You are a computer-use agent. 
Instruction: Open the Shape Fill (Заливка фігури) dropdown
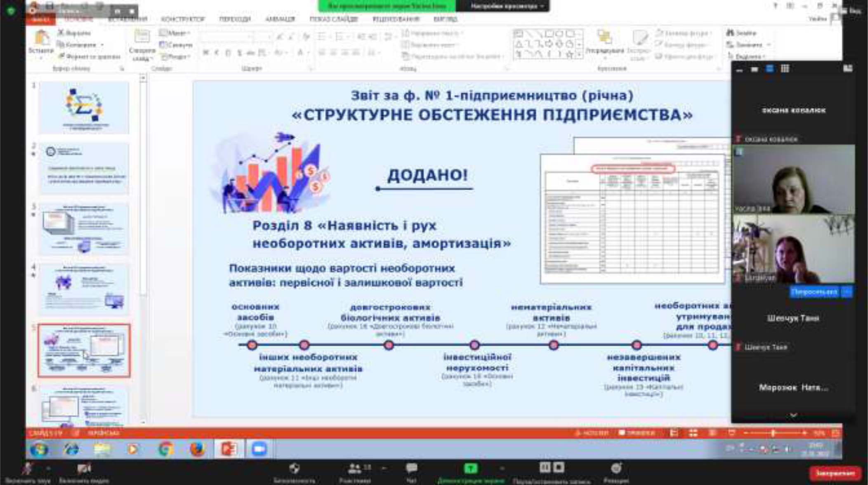tap(683, 33)
